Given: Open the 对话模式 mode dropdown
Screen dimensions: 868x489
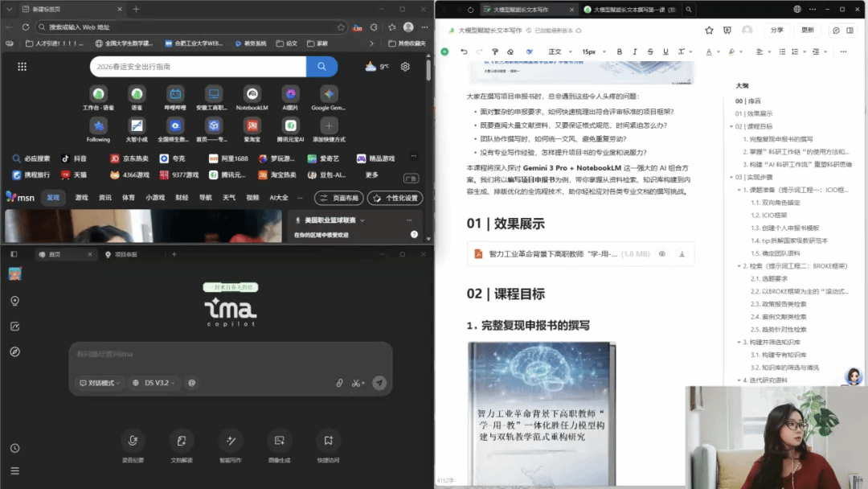Looking at the screenshot, I should (98, 383).
